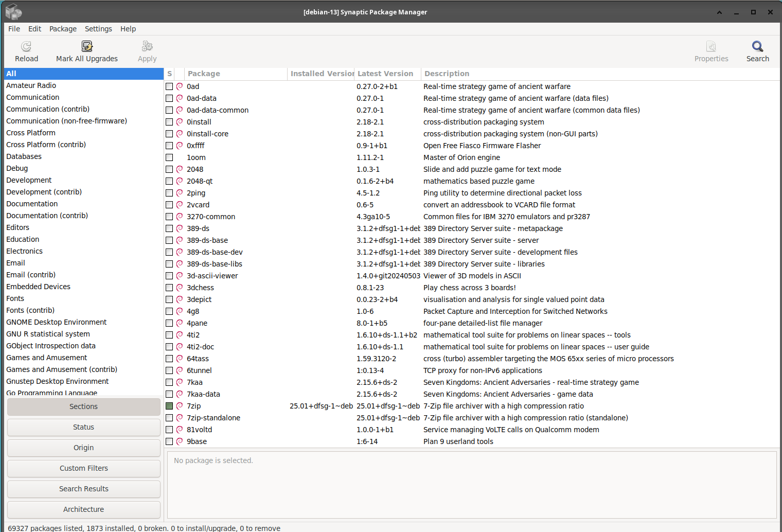Show Search Results view
782x532 pixels.
(84, 489)
